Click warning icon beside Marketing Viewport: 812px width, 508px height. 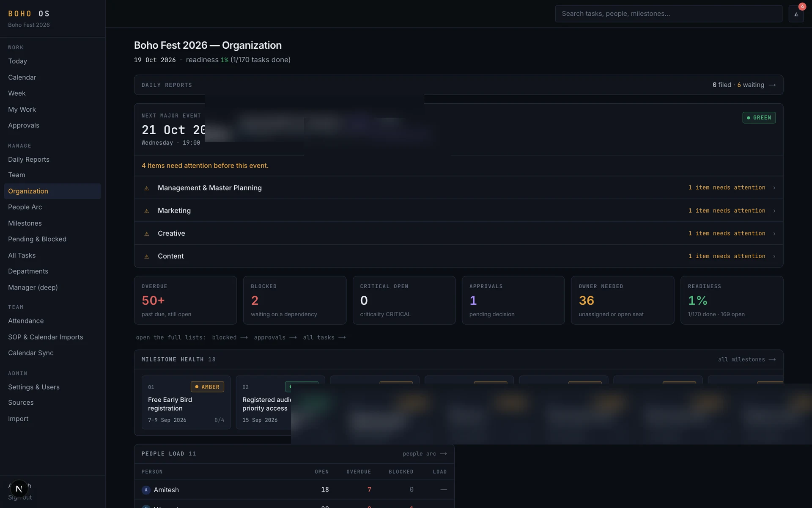pyautogui.click(x=147, y=211)
